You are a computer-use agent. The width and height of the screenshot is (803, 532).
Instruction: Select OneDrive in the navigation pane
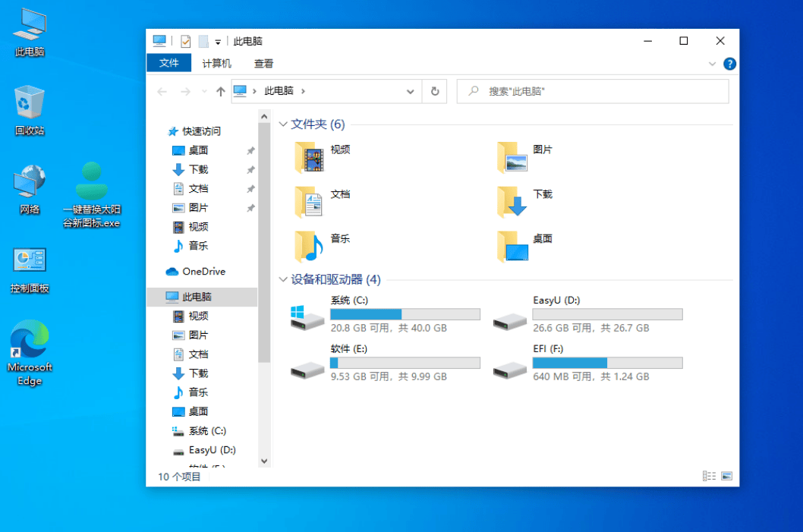pos(203,271)
